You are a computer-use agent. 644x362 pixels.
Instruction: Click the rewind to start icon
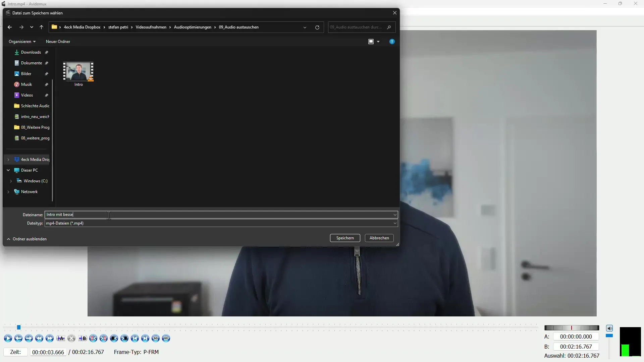(135, 338)
